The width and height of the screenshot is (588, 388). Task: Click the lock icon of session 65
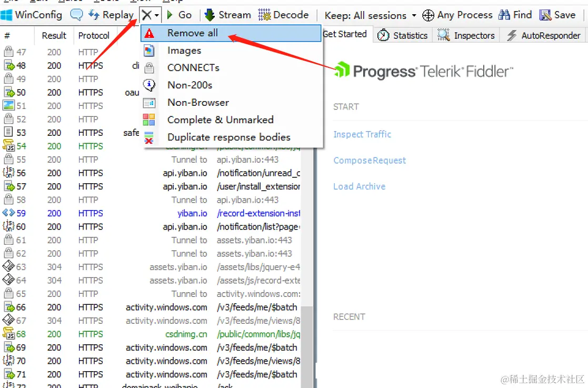coord(8,293)
